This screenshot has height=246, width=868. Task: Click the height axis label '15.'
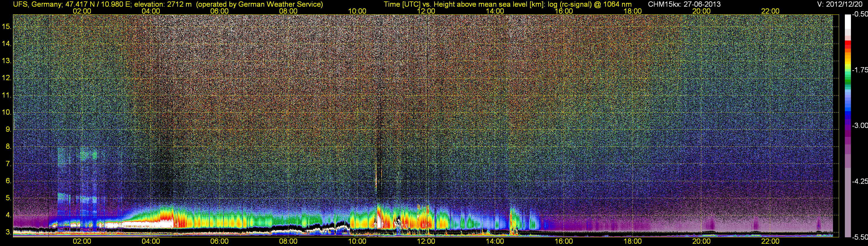pos(7,27)
